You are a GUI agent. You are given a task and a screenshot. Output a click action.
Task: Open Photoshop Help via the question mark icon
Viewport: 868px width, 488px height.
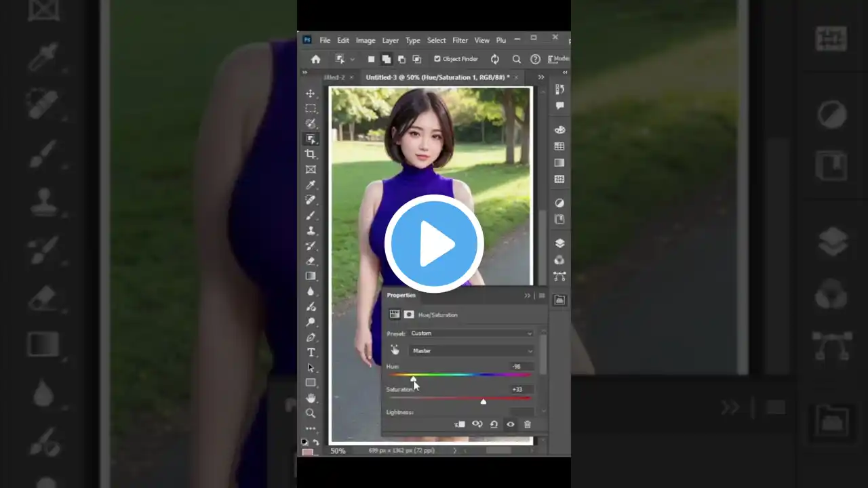[x=534, y=59]
